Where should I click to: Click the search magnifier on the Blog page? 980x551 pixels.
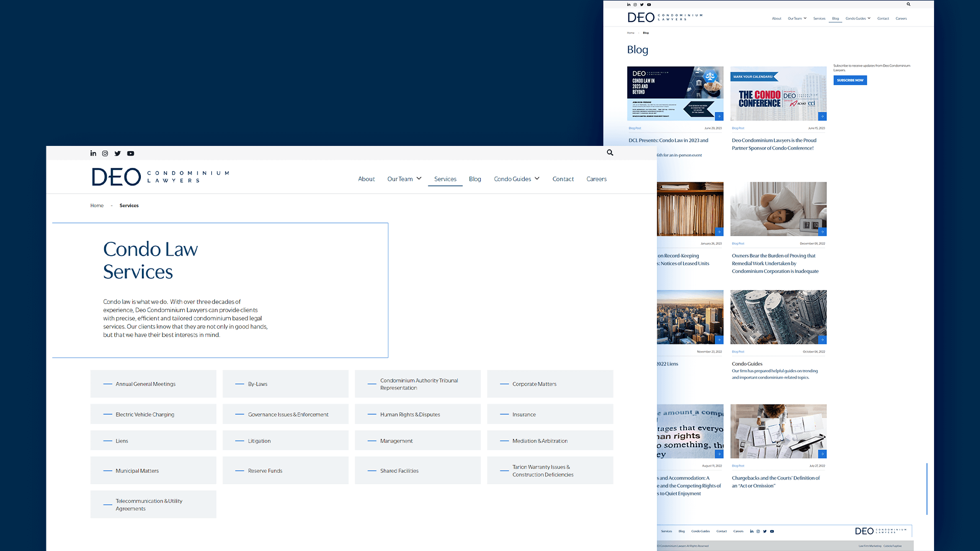908,4
